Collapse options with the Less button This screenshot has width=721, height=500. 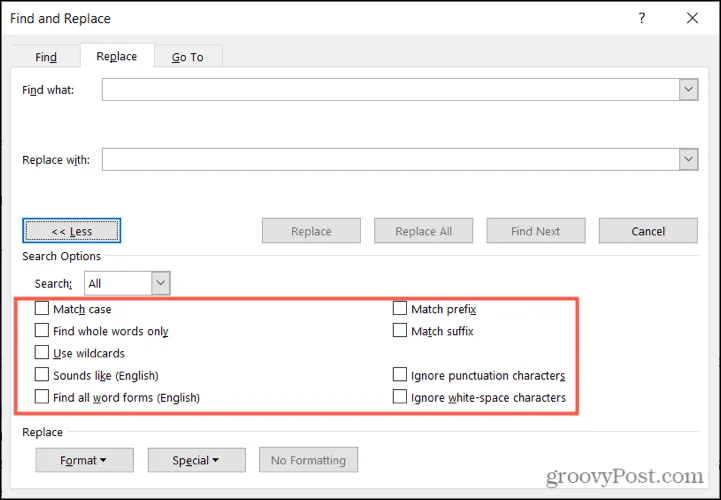coord(72,231)
